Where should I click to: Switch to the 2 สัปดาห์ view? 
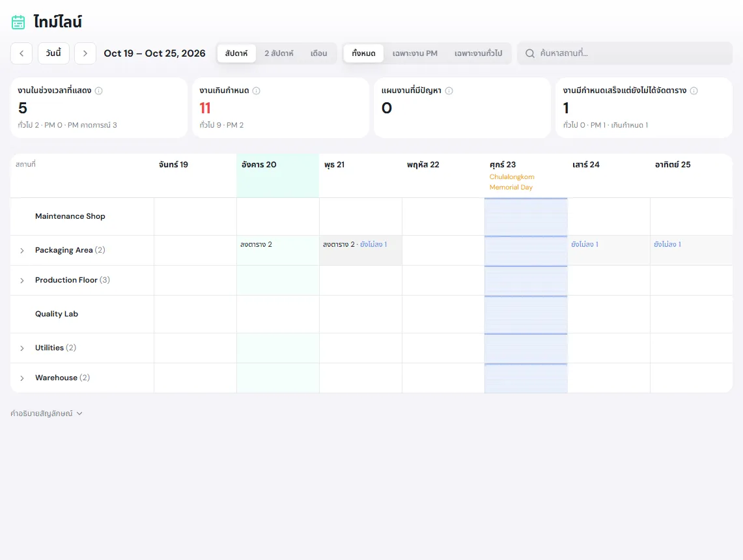[x=279, y=53]
